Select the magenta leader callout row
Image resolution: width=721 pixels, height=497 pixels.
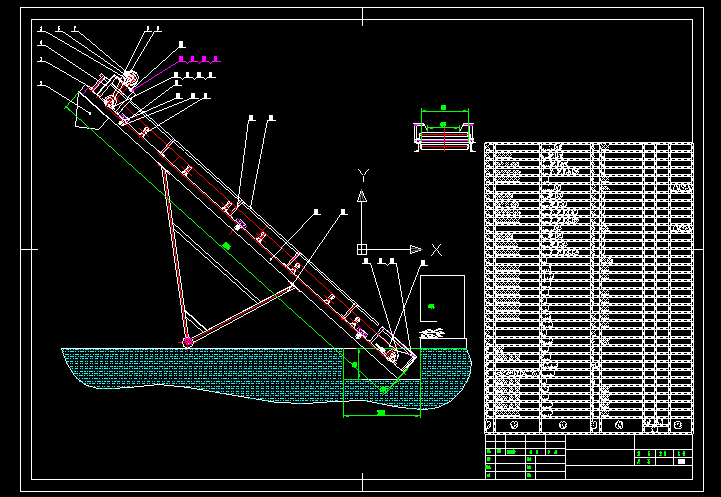click(x=198, y=60)
